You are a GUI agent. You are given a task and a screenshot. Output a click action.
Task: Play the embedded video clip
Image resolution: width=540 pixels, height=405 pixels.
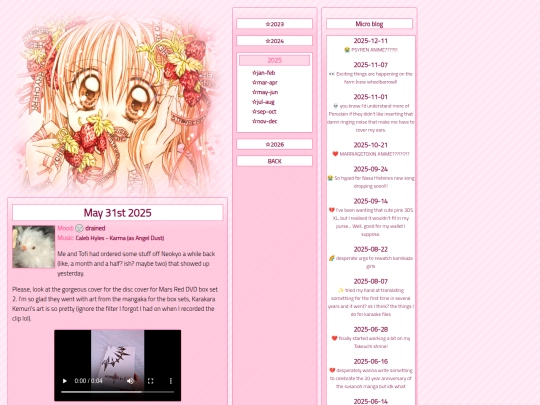pos(64,381)
